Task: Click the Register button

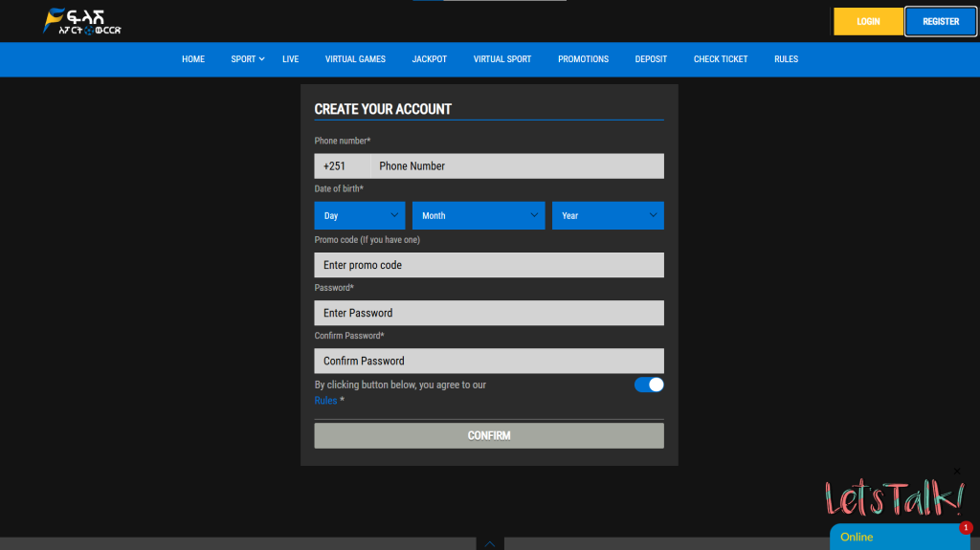Action: [x=941, y=22]
